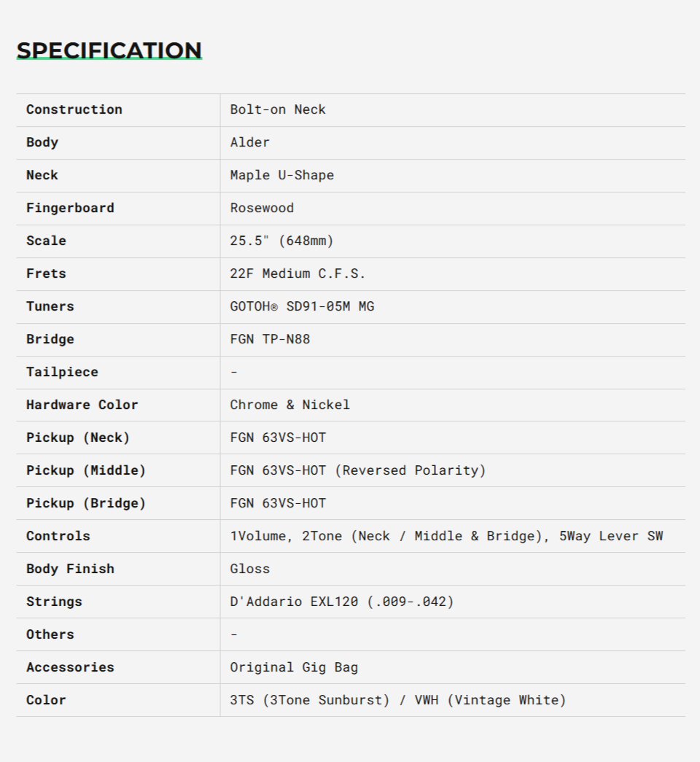700x762 pixels.
Task: Click the Original Gig Bag value
Action: point(294,667)
